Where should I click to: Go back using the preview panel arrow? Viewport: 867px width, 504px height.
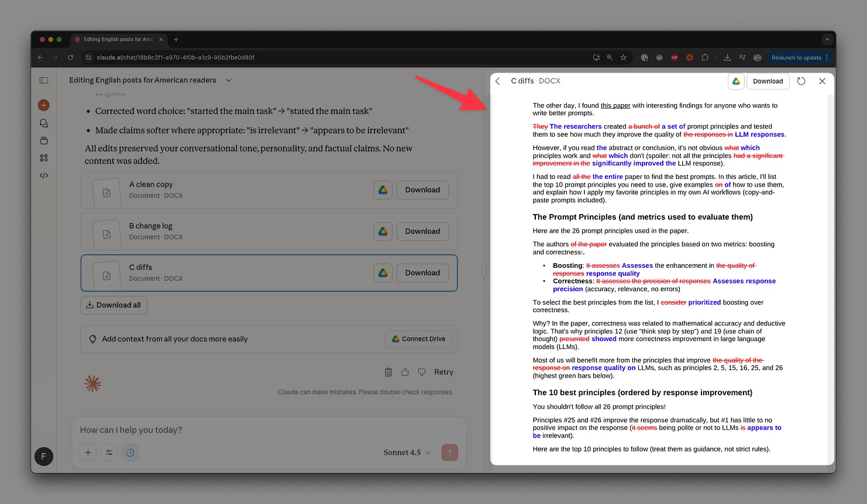point(498,81)
